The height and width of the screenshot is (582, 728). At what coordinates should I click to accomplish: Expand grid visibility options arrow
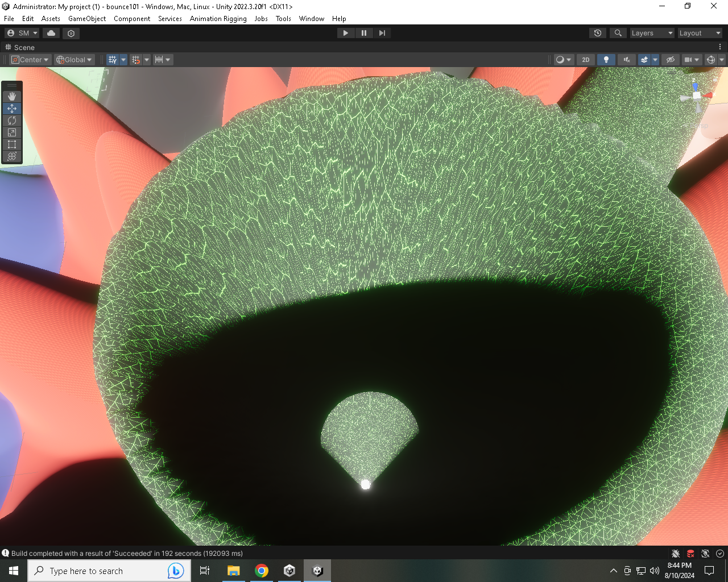coord(123,60)
